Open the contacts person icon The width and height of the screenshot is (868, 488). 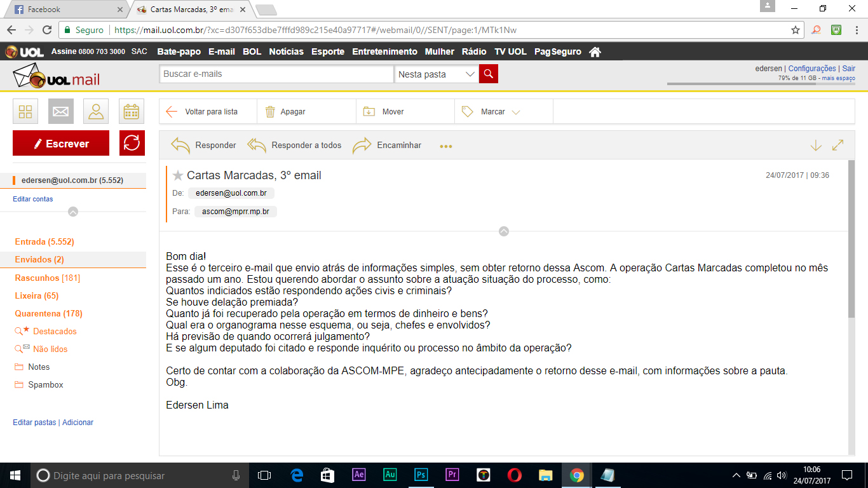pyautogui.click(x=96, y=111)
